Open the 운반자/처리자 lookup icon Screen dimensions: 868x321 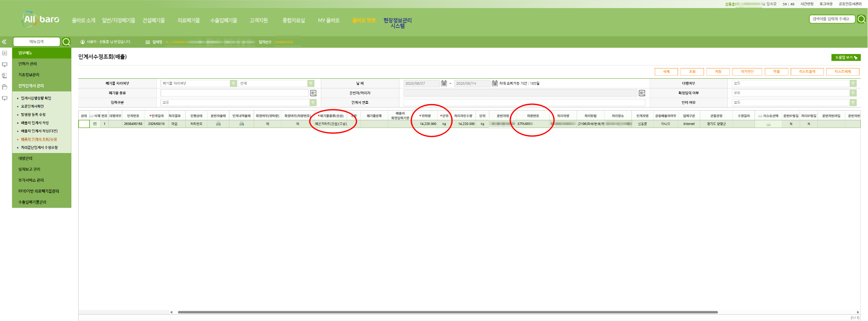click(642, 93)
